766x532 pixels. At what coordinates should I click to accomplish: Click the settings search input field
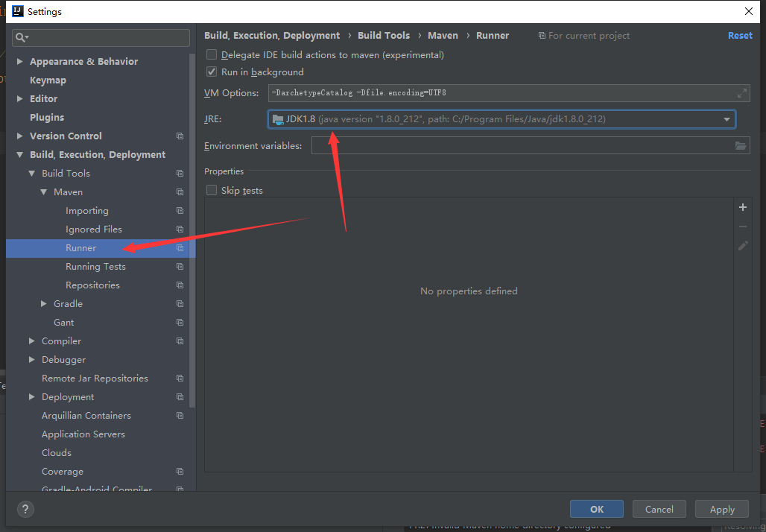click(x=101, y=37)
